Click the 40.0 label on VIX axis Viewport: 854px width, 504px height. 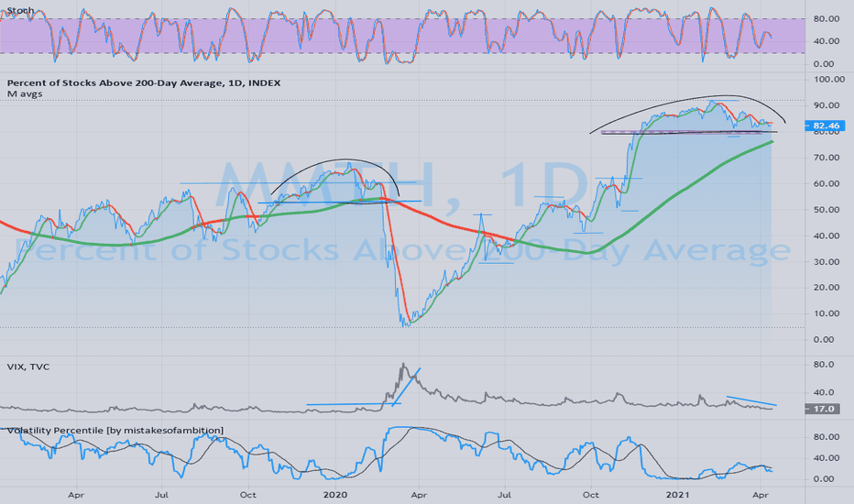(824, 392)
